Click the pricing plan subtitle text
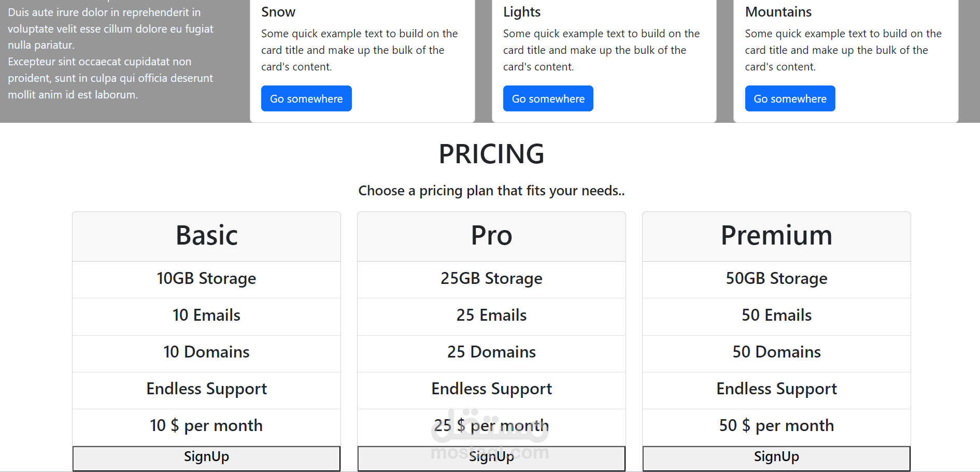Viewport: 980px width, 472px height. point(491,191)
